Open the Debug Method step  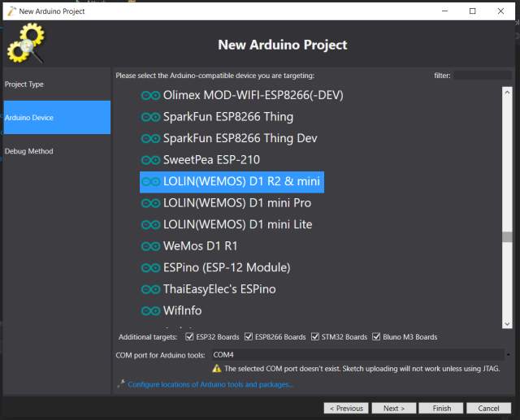57,151
